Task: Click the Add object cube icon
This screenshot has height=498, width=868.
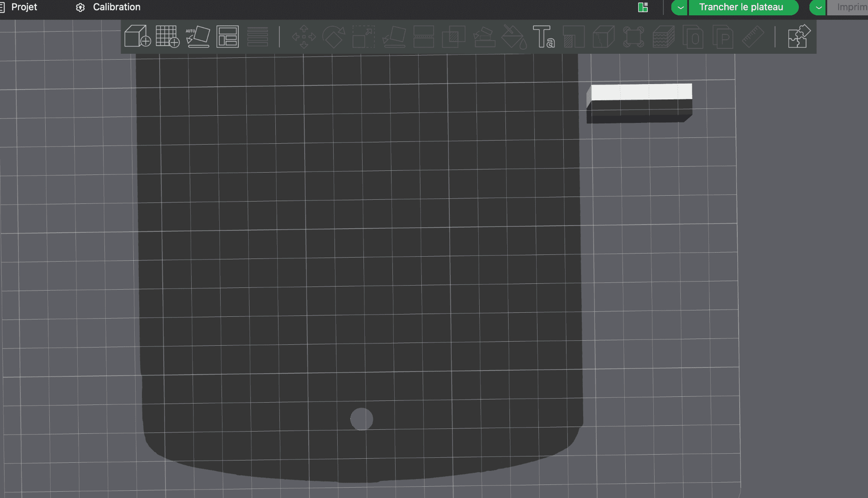Action: (x=137, y=36)
